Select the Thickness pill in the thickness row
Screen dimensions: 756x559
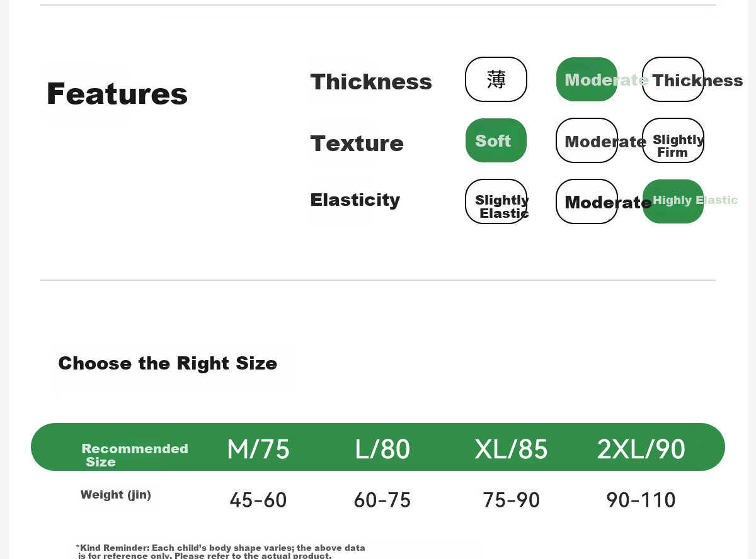click(673, 79)
